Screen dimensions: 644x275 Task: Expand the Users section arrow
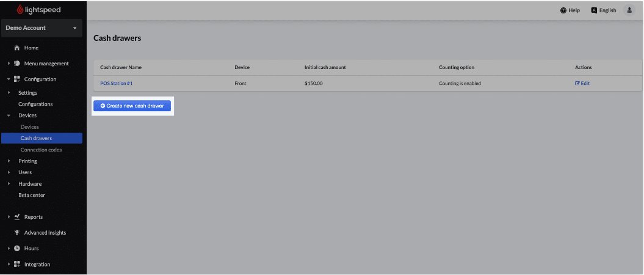click(9, 172)
